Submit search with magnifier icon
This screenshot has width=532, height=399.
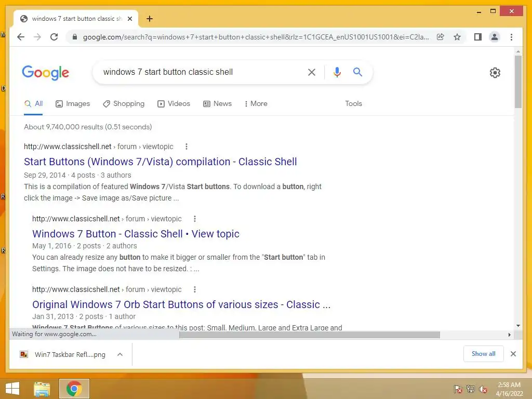pyautogui.click(x=357, y=72)
